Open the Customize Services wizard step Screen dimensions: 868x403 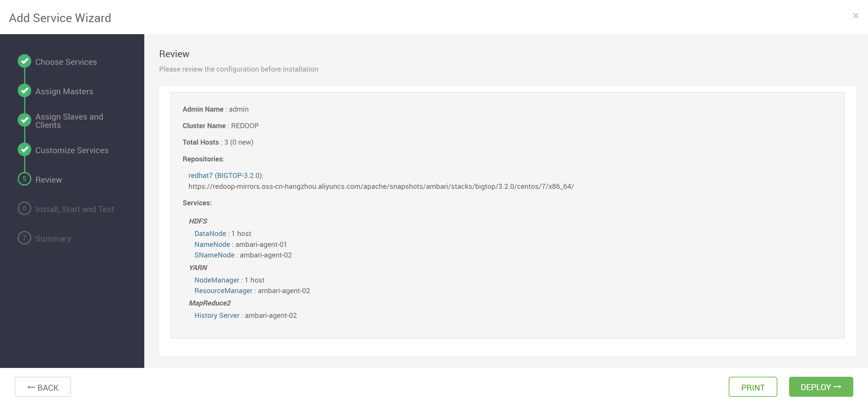(72, 151)
